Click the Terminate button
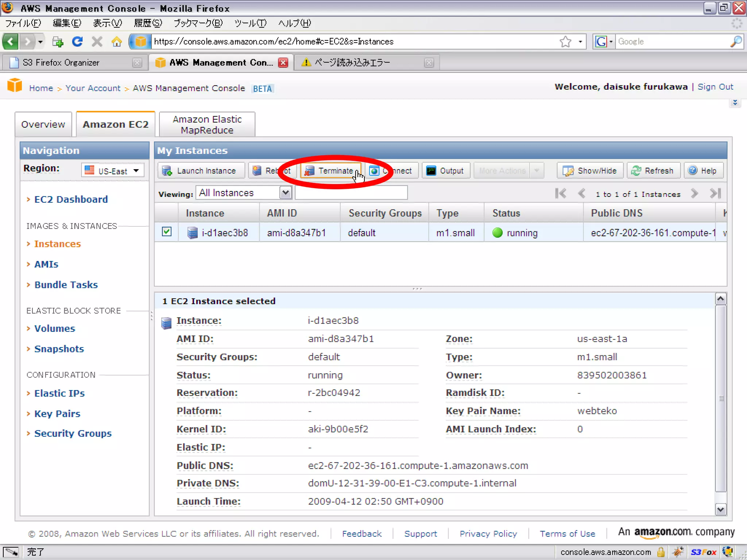The width and height of the screenshot is (747, 560). pos(330,171)
